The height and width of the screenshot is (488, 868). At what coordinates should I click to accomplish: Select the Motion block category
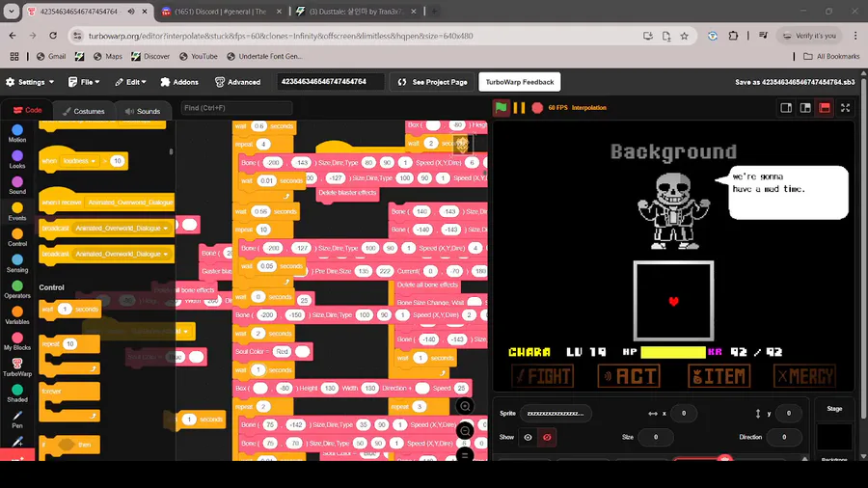tap(17, 133)
